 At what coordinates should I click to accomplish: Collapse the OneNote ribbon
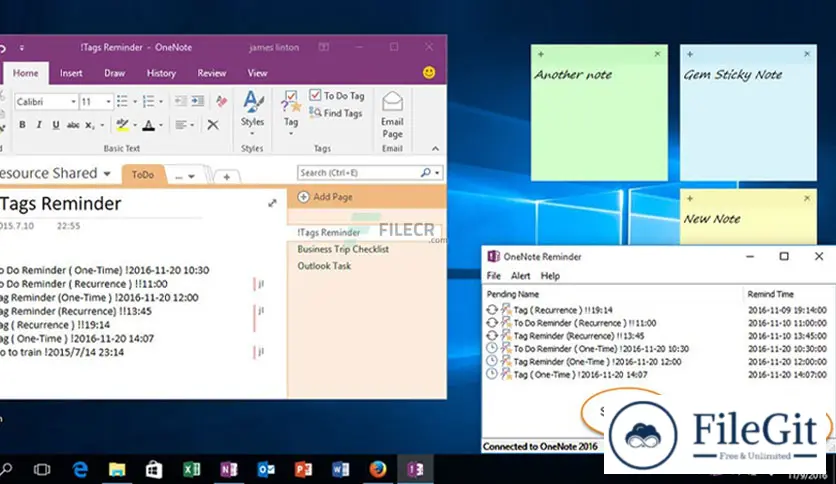tap(436, 149)
